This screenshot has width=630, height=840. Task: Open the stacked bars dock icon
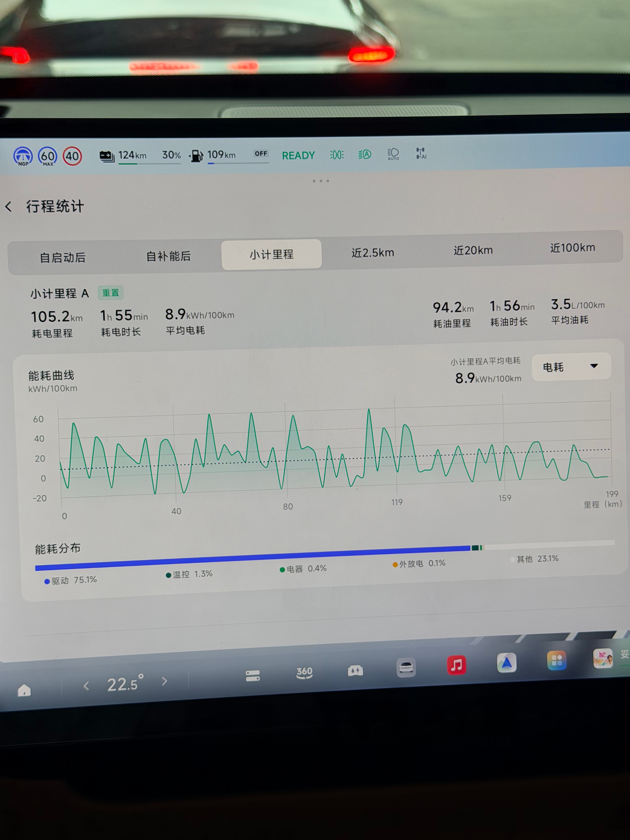(x=252, y=676)
